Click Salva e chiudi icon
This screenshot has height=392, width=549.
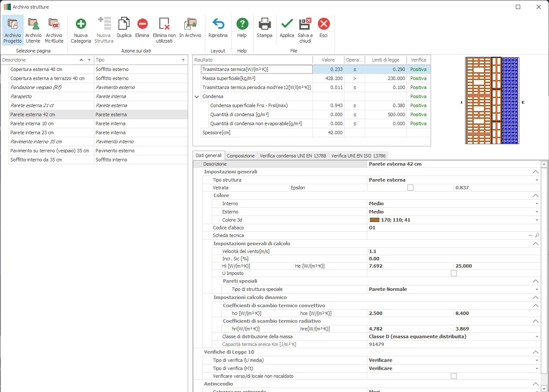click(305, 24)
